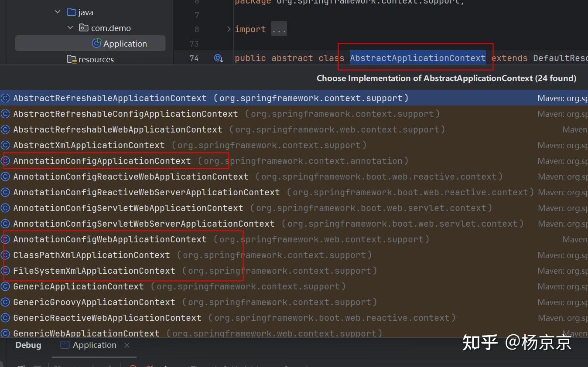Click the implementations gutter icon on line 74
Screen dimensions: 588x367
(x=219, y=58)
